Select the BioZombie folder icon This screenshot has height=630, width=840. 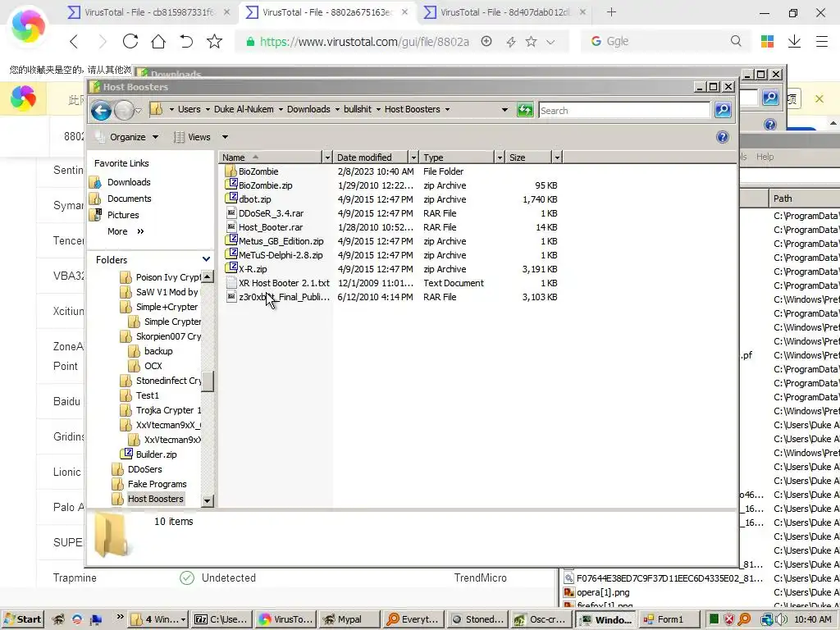pos(231,171)
